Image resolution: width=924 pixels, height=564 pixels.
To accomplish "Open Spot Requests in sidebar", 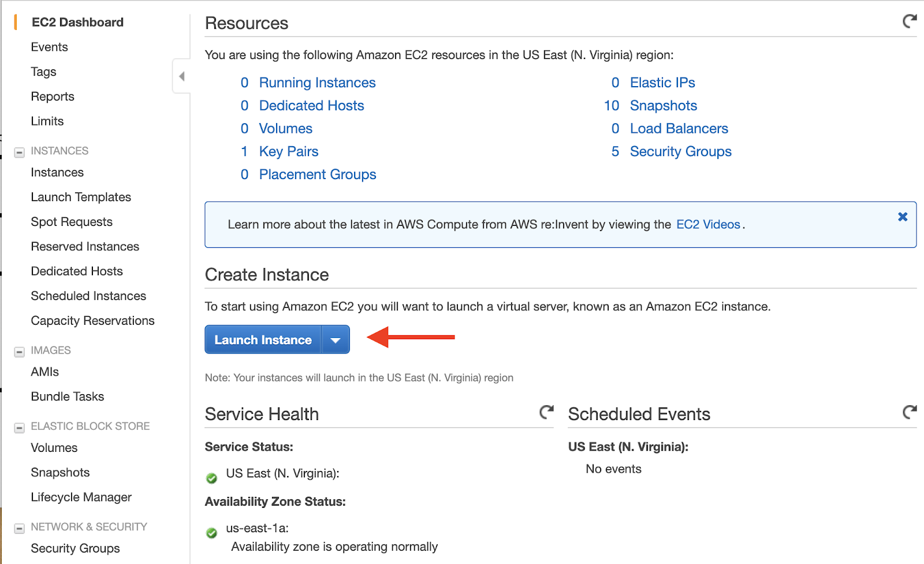I will (72, 222).
